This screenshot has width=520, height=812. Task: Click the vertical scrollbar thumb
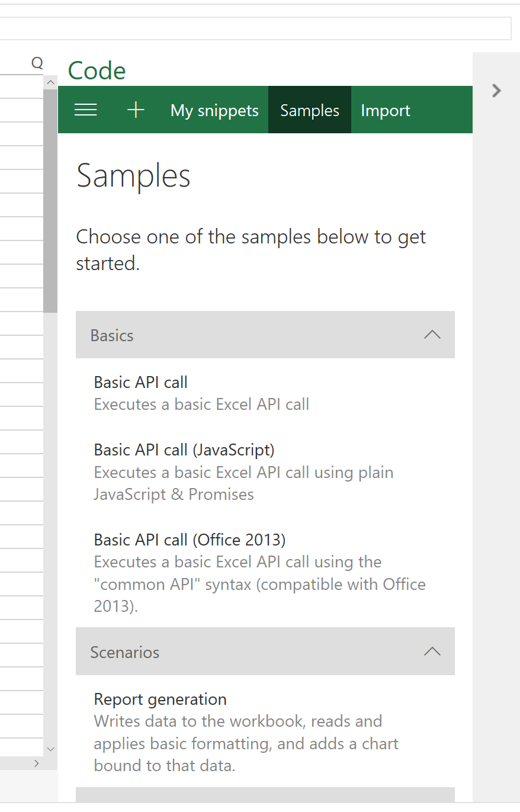point(50,201)
